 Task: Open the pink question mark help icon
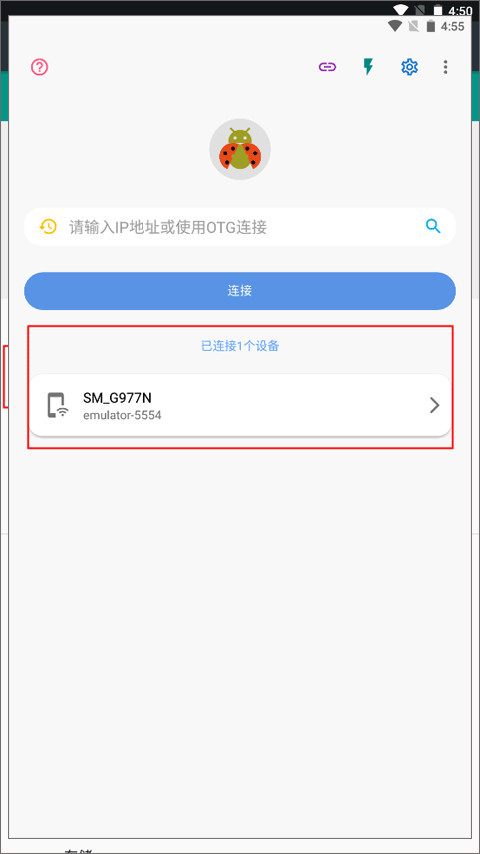[x=40, y=67]
